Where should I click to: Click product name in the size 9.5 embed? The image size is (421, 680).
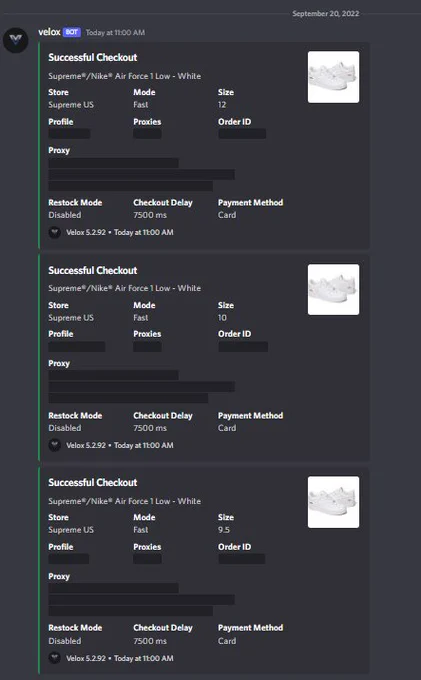(124, 501)
